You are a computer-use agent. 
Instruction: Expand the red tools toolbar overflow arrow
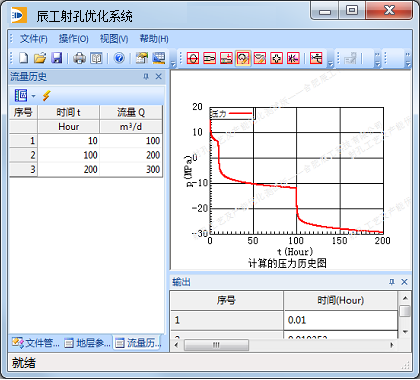(330, 63)
